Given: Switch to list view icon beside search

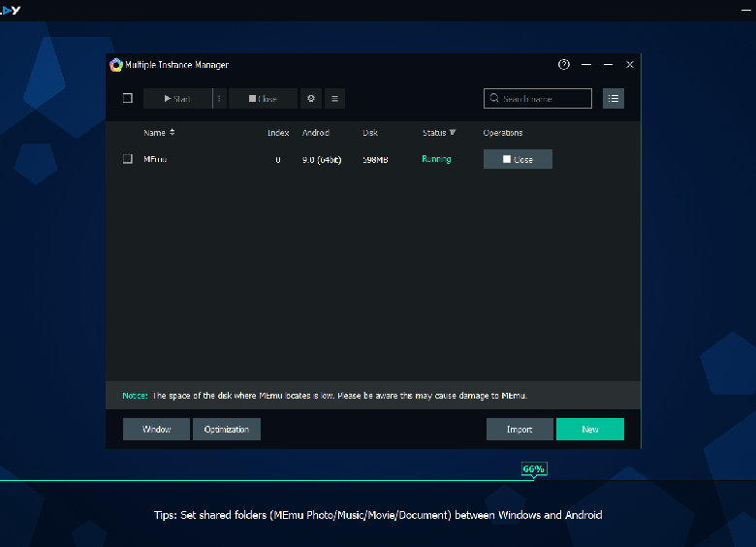Looking at the screenshot, I should [614, 98].
